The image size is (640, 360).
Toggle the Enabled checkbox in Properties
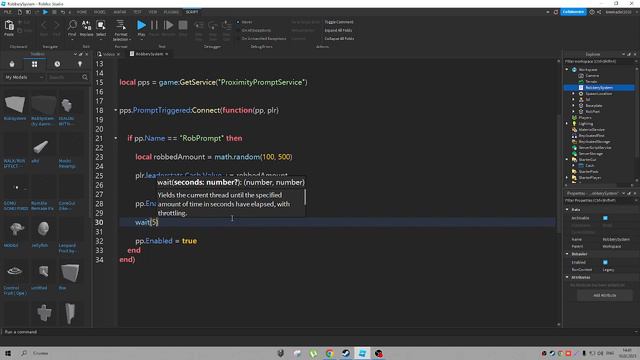coord(605,262)
